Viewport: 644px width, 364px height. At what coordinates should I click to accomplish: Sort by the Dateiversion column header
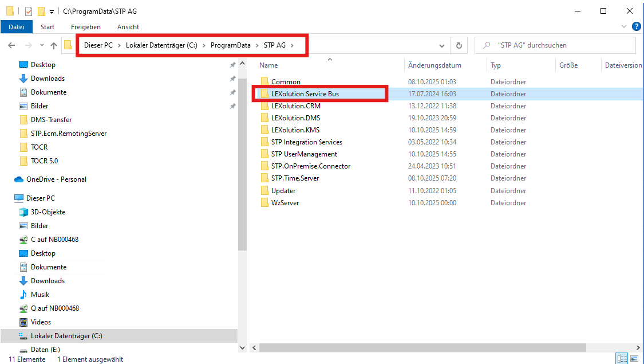[x=623, y=65]
